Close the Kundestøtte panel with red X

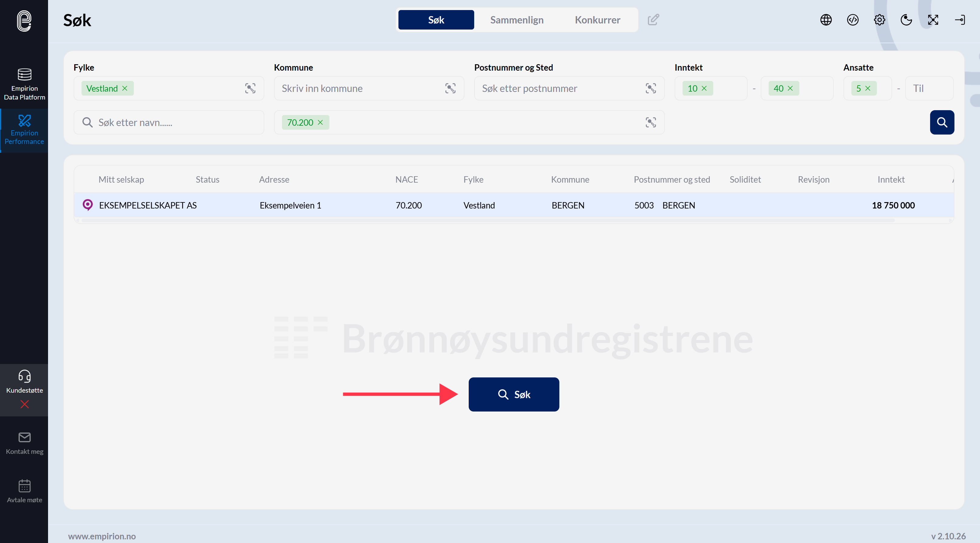[x=24, y=404]
